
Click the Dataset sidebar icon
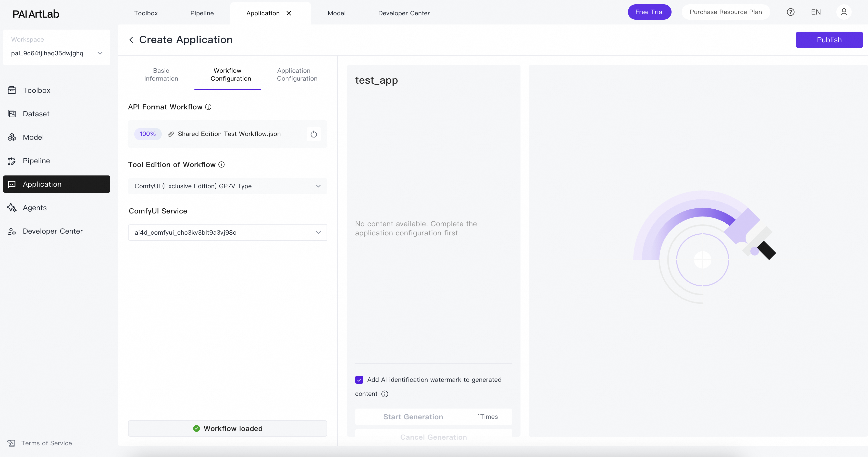[x=12, y=114]
